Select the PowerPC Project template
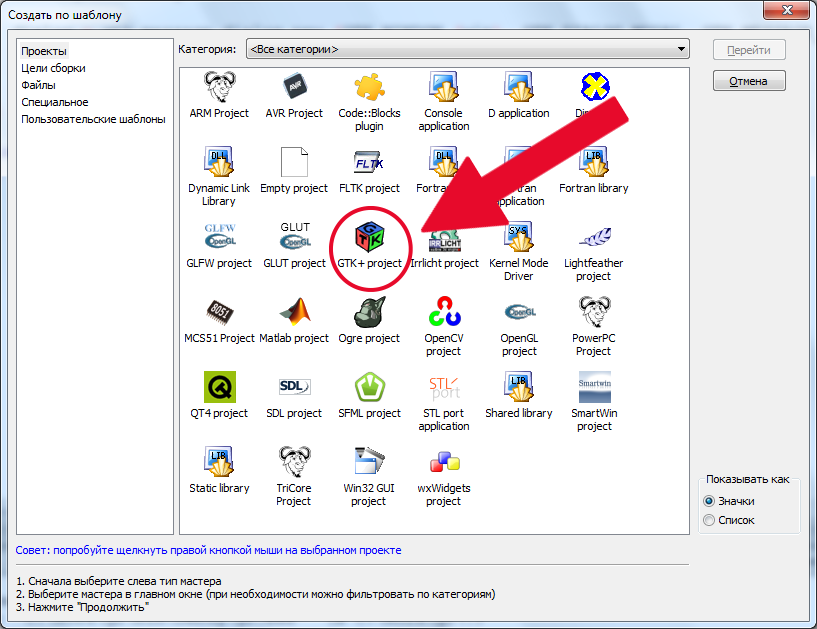The image size is (817, 629). click(594, 327)
